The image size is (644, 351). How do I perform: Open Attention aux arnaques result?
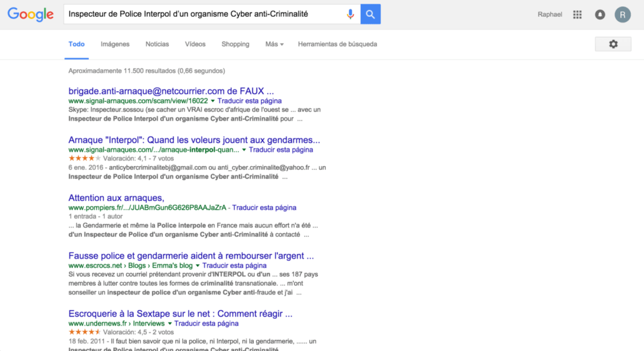click(x=116, y=198)
